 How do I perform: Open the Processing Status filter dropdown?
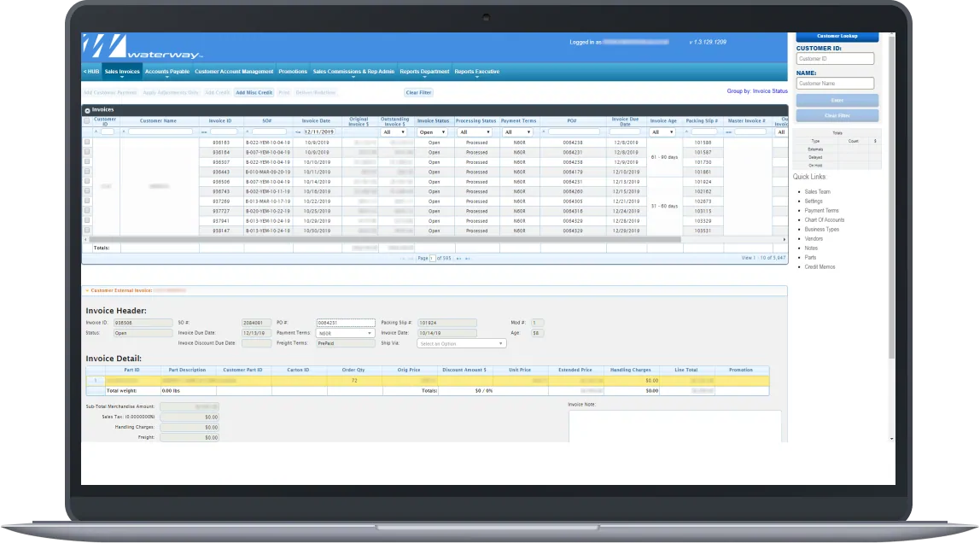click(475, 132)
